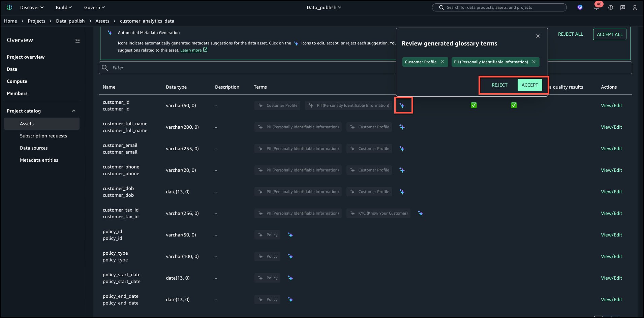Click sparkle icon for policy_type terms
This screenshot has height=318, width=644.
[x=290, y=256]
